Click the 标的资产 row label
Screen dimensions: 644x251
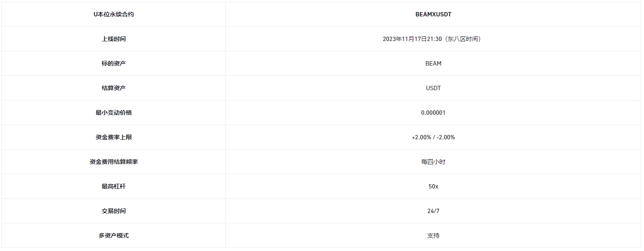point(114,63)
